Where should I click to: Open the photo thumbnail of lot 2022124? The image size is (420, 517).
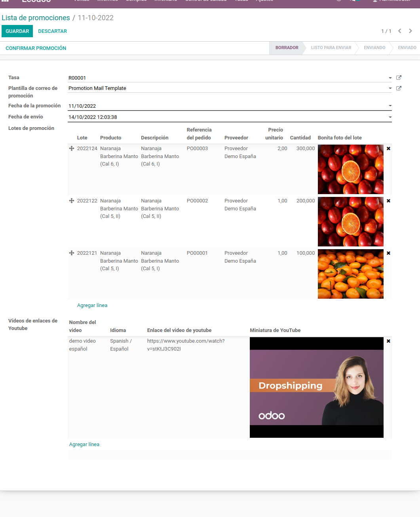pos(351,169)
